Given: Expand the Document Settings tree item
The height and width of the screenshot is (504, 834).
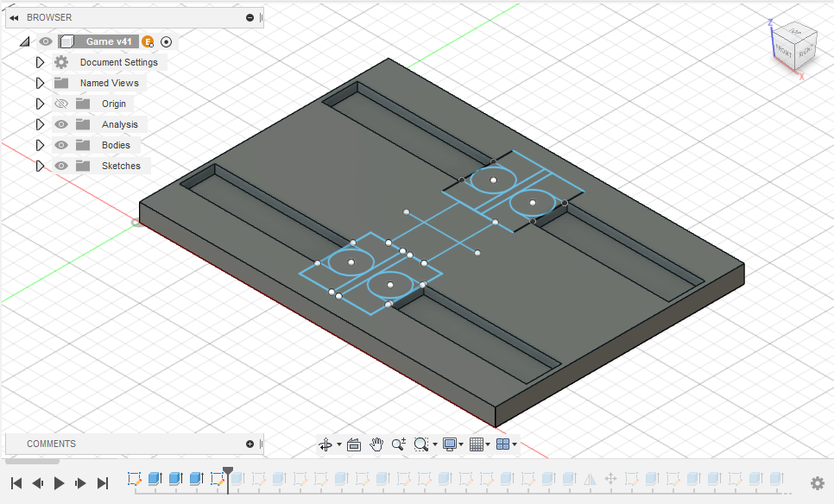Looking at the screenshot, I should click(x=40, y=62).
